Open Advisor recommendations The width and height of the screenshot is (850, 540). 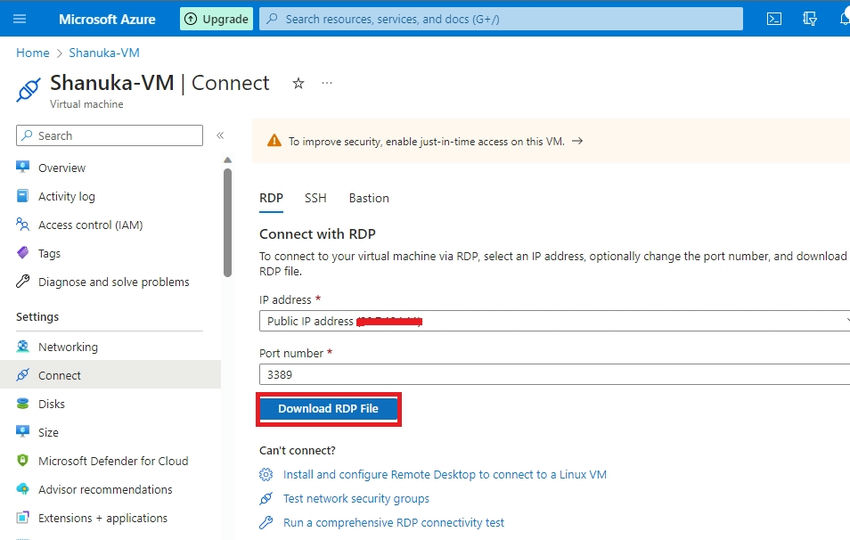pyautogui.click(x=105, y=490)
